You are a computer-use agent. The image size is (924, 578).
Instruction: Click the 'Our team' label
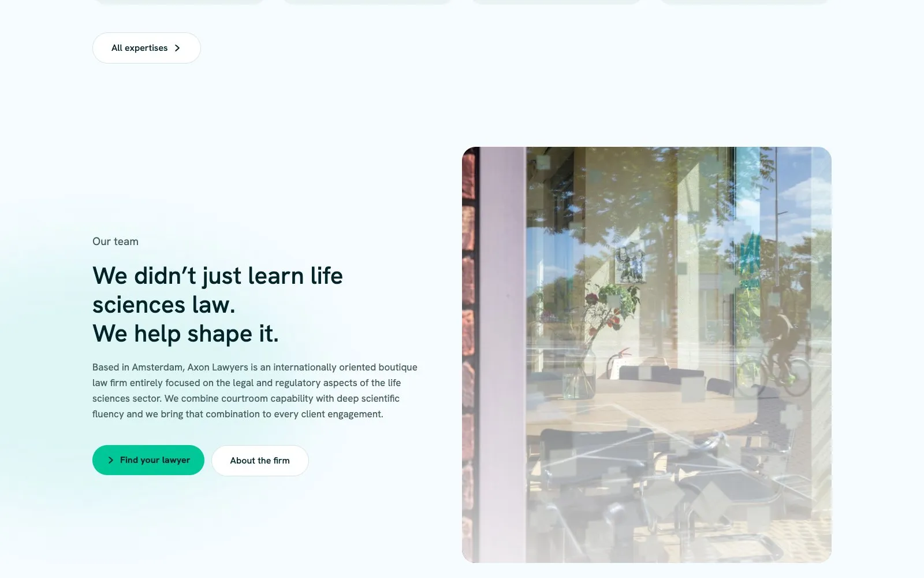click(x=115, y=242)
